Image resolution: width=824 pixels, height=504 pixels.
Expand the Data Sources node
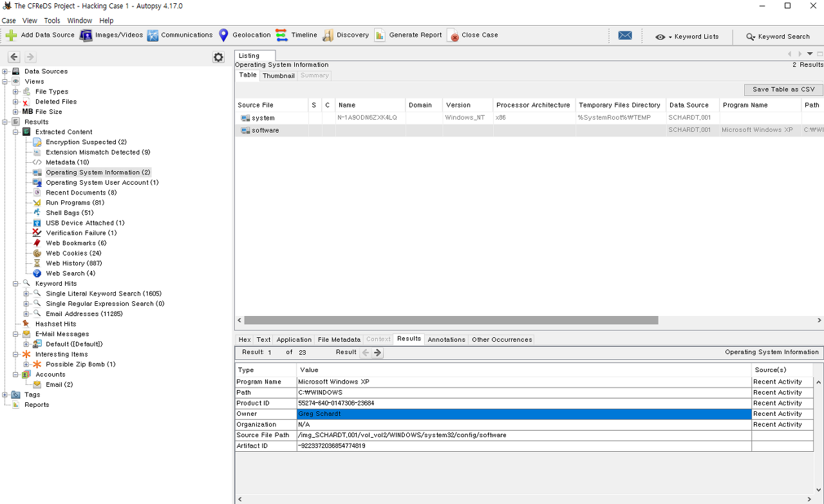(5, 71)
